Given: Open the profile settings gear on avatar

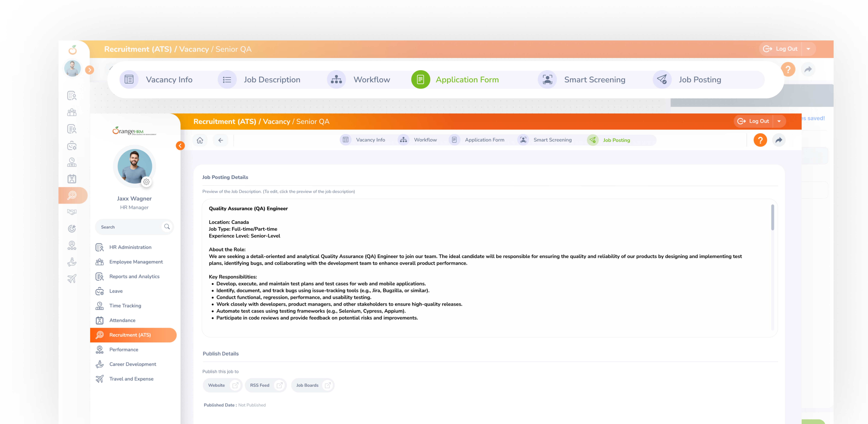Looking at the screenshot, I should (x=146, y=182).
